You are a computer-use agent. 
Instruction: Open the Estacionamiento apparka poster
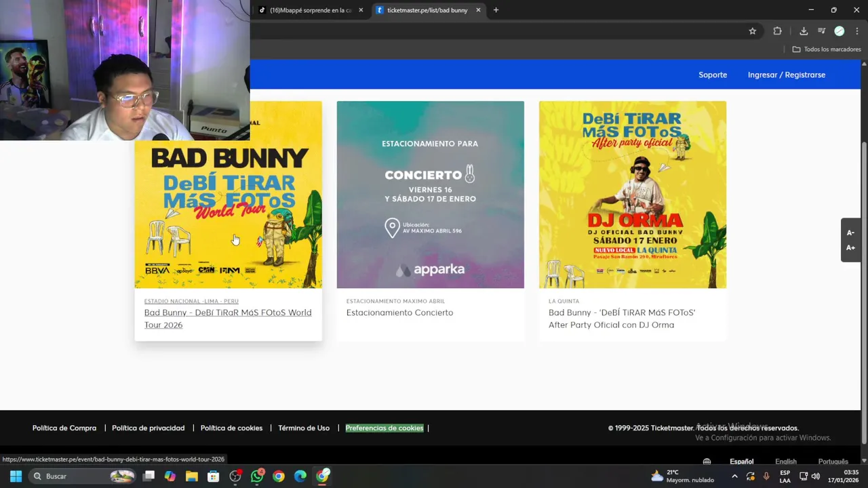click(x=431, y=195)
